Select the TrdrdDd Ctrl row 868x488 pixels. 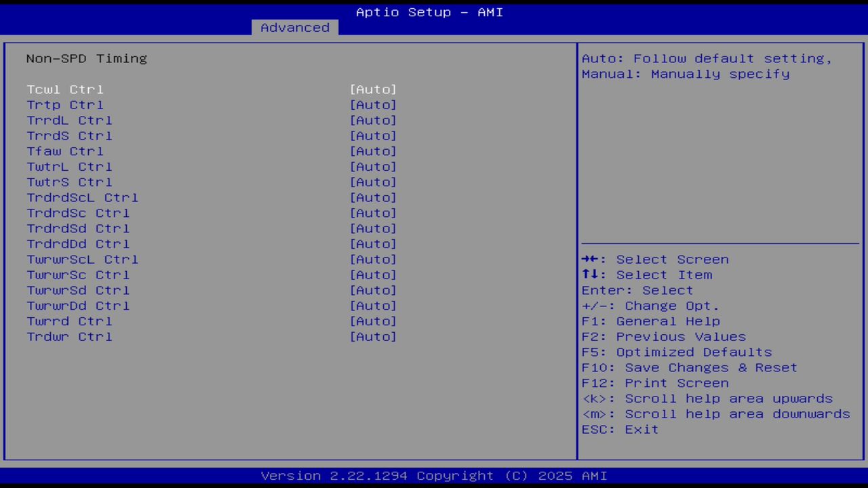[x=373, y=243]
